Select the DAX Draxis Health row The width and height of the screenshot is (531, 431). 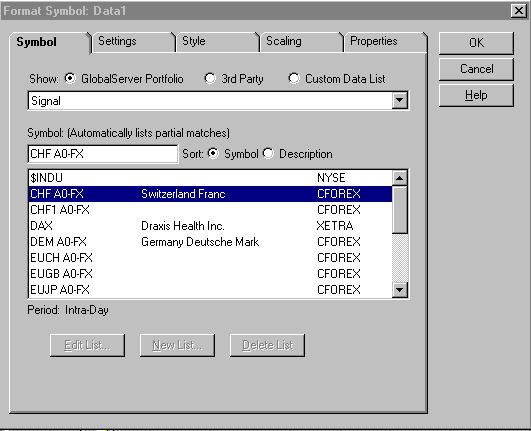pyautogui.click(x=210, y=226)
